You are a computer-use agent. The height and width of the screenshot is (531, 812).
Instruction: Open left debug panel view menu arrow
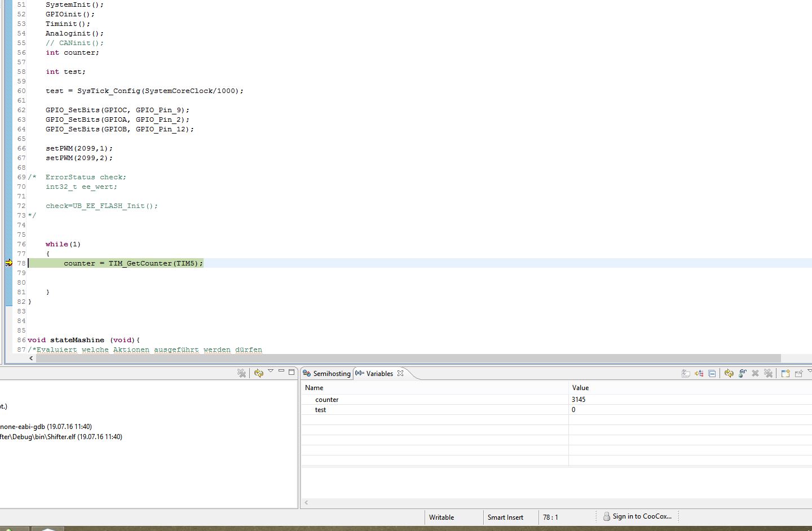point(271,371)
